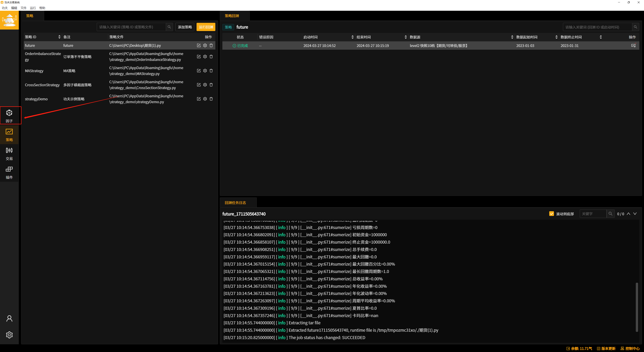Delete the strategyDemo row
644x352 pixels.
[x=211, y=99]
